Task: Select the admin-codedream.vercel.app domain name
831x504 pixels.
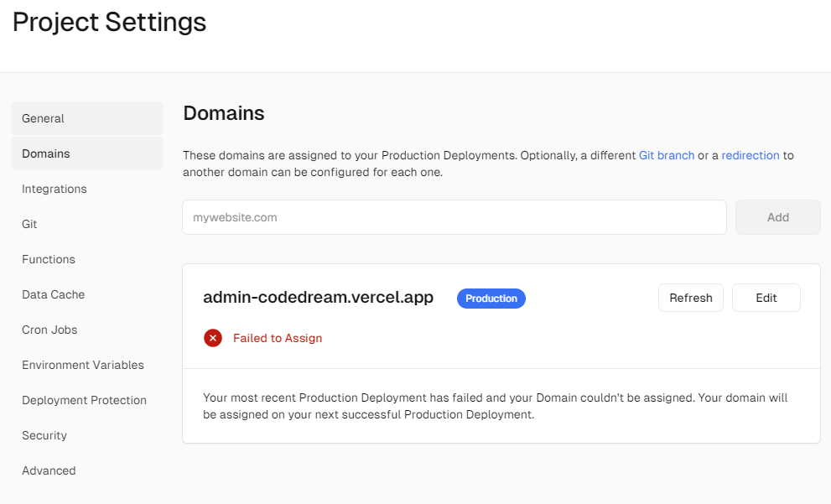Action: 318,298
